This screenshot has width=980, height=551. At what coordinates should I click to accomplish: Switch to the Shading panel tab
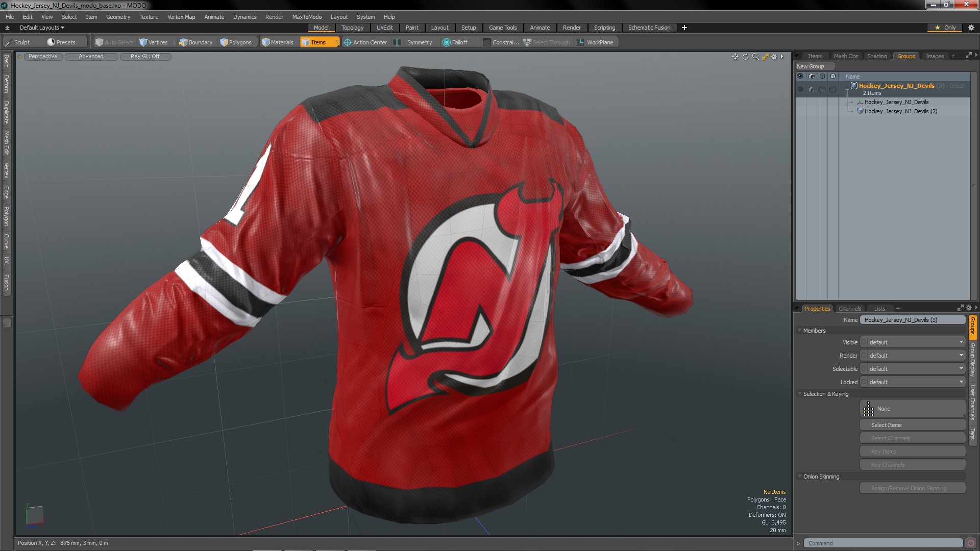876,56
